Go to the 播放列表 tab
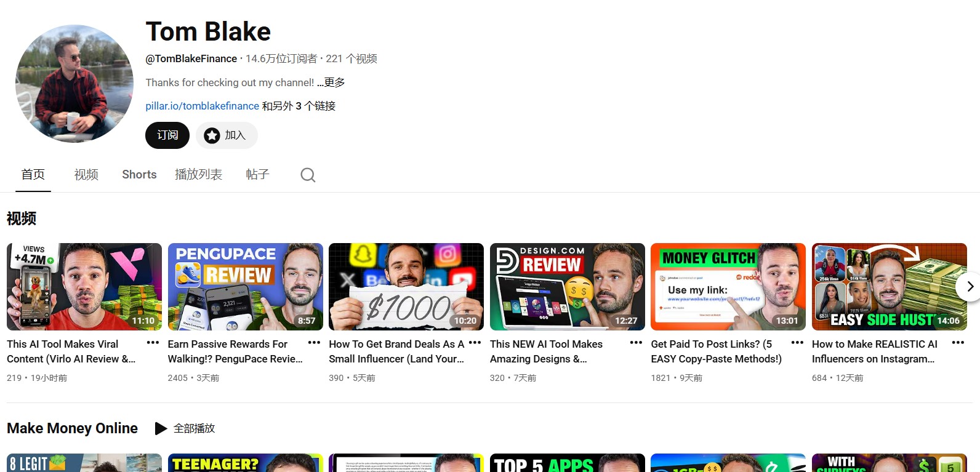The image size is (980, 472). click(198, 175)
